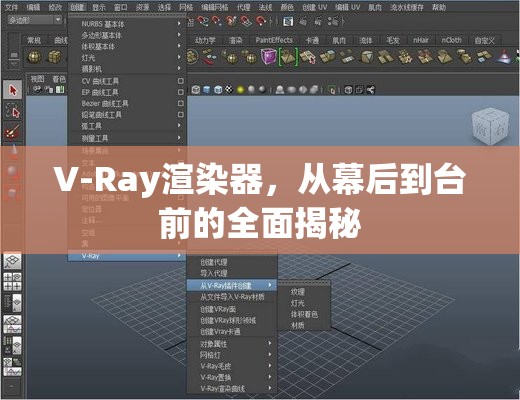Switch to 动力学 shelf tab
This screenshot has width=520, height=400.
pos(205,40)
